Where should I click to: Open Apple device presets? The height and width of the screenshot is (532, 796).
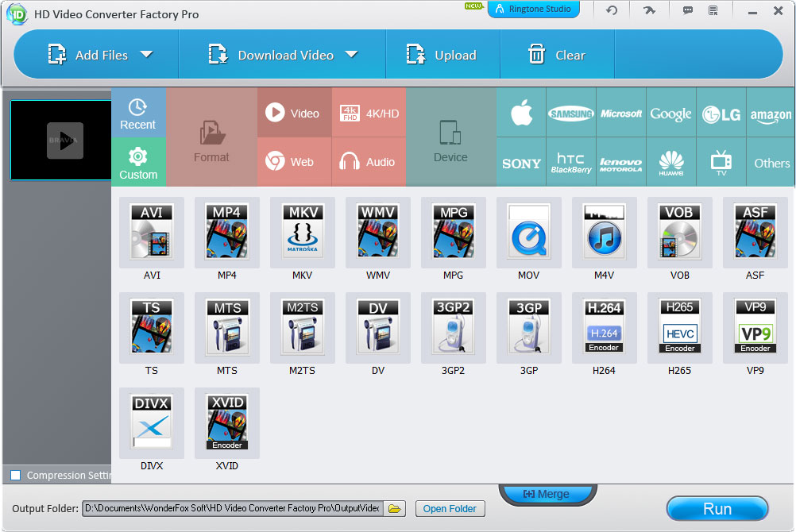521,113
